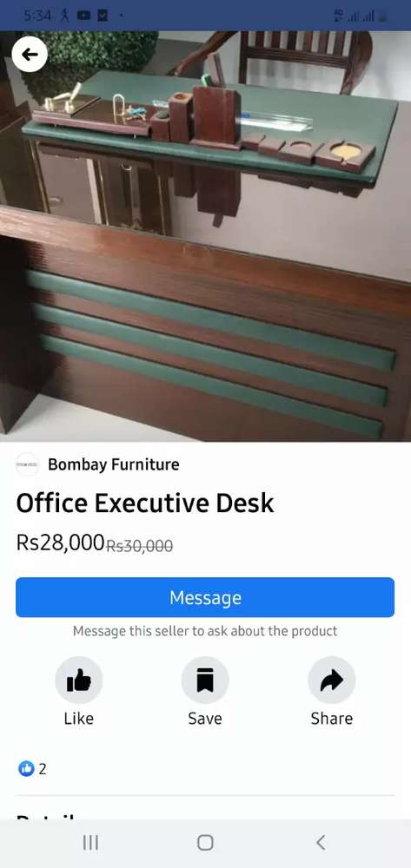Image resolution: width=411 pixels, height=868 pixels.
Task: Tap the Android home button
Action: (x=205, y=843)
